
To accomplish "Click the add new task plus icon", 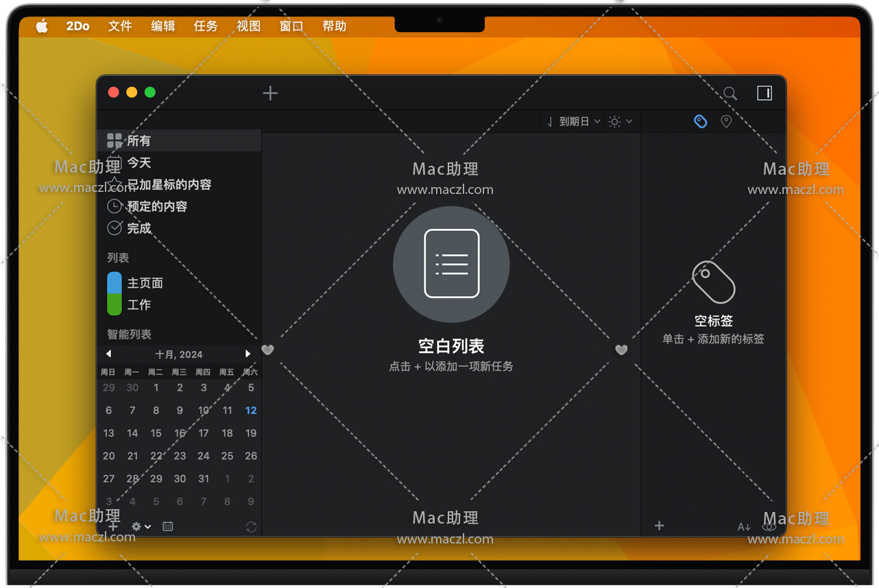I will [270, 93].
